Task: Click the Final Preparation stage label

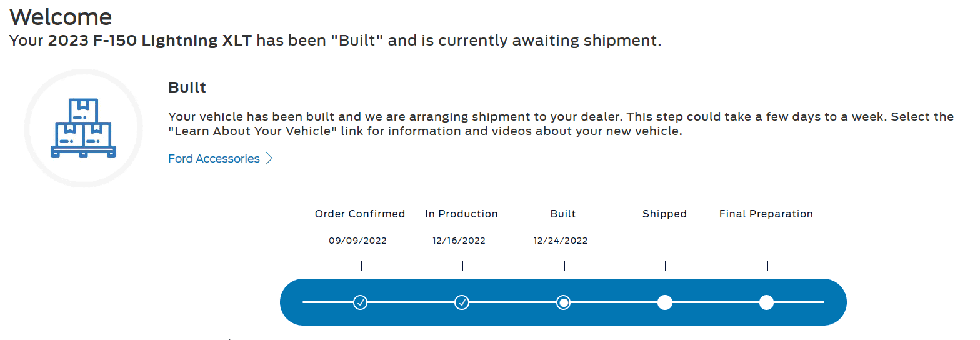Action: [x=766, y=214]
